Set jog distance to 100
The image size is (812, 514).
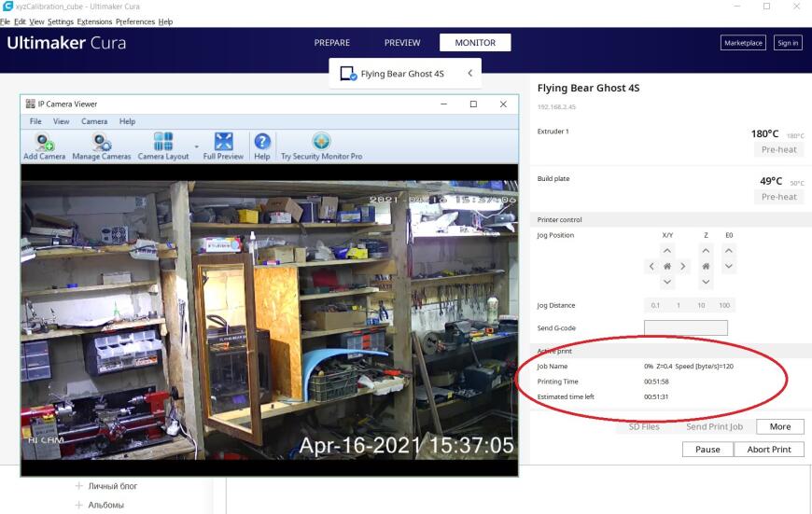coord(724,306)
